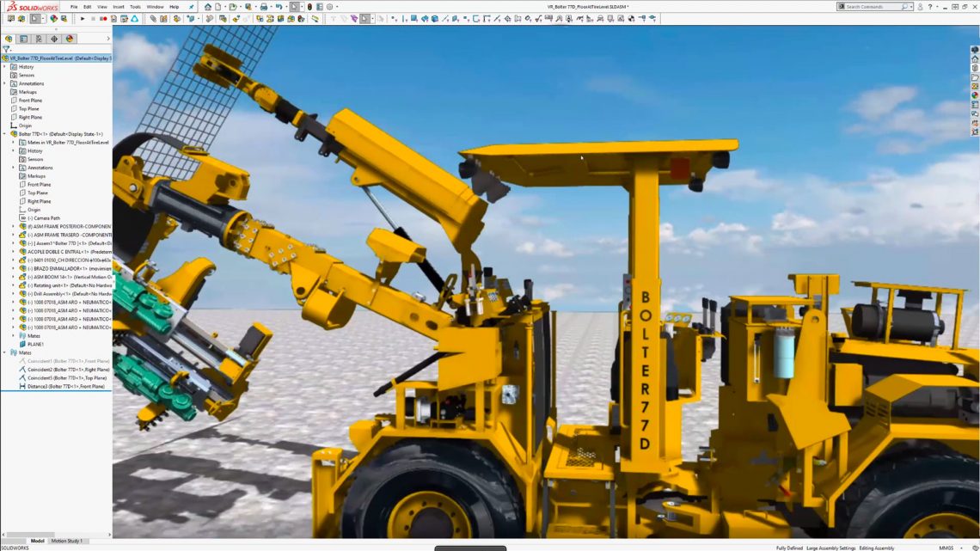Open the Design Library panel on the right edge
This screenshot has height=551, width=980.
(974, 67)
